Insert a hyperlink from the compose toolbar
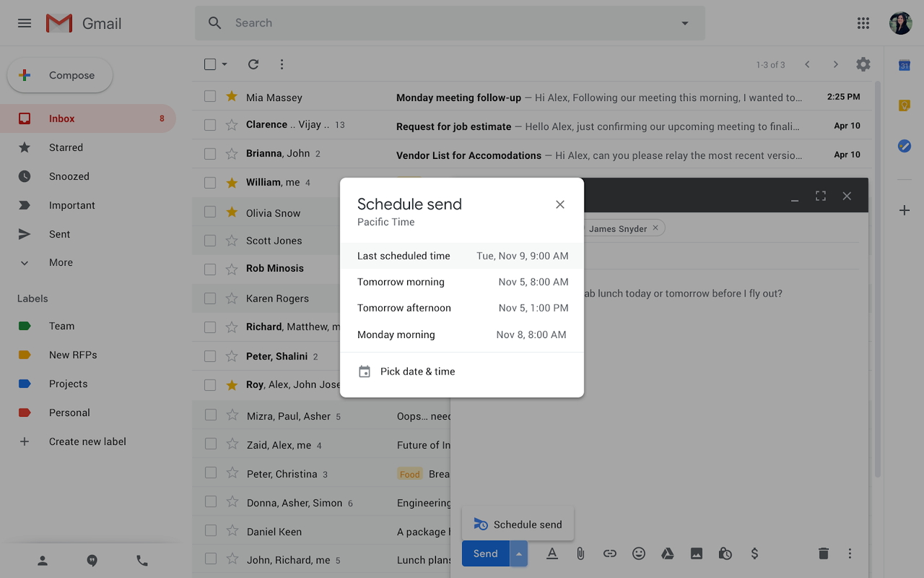 click(609, 553)
